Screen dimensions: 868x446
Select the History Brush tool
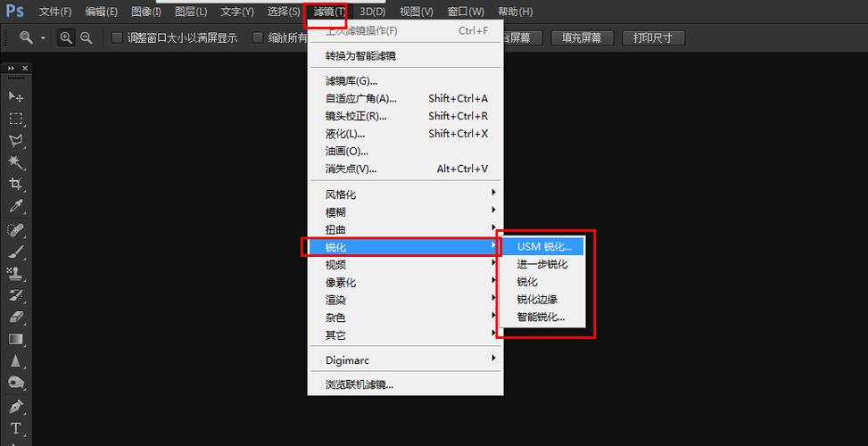tap(15, 295)
